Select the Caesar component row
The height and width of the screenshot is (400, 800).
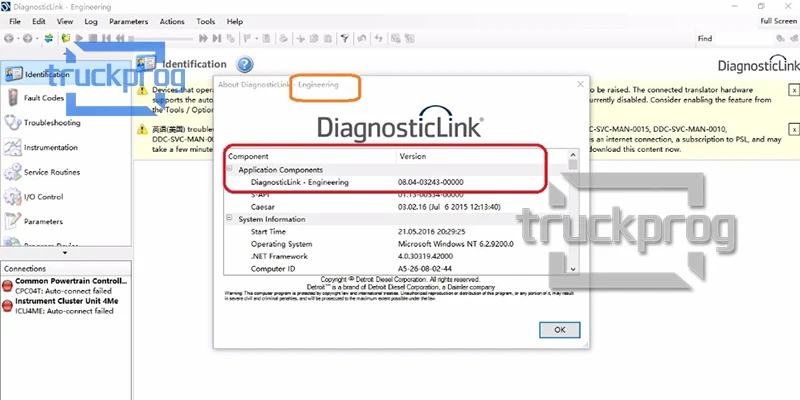pos(396,207)
